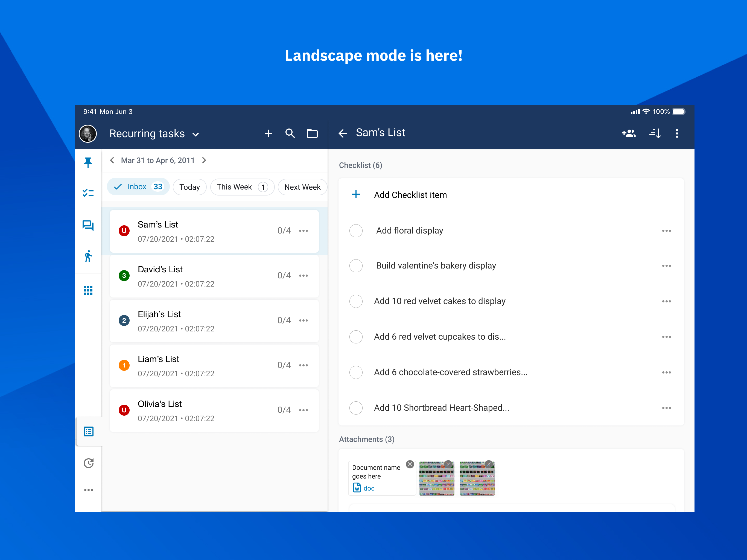Remove the document attachment

(x=410, y=464)
